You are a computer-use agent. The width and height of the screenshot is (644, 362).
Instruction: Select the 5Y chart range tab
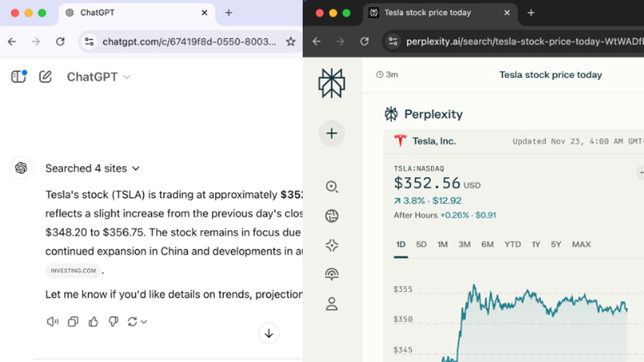[556, 245]
